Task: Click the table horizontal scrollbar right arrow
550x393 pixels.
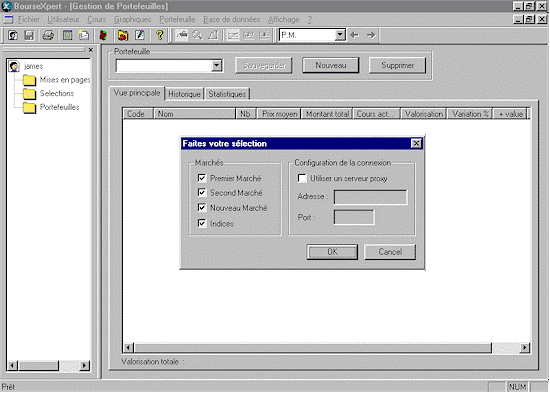Action: coord(525,348)
